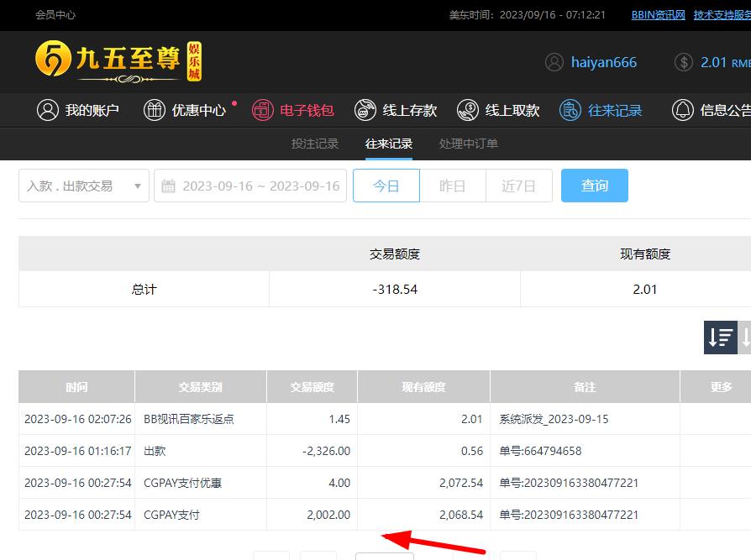Click the 往来记录 records icon

pyautogui.click(x=570, y=110)
